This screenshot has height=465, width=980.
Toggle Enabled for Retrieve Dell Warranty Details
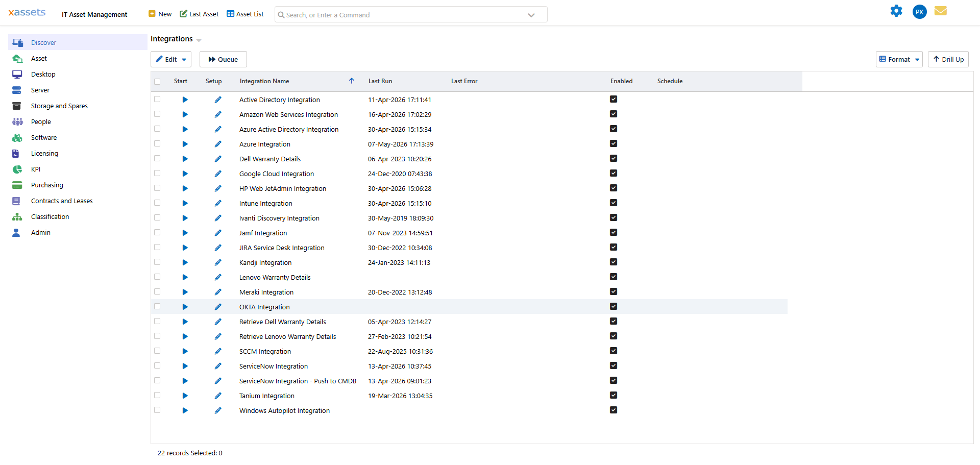point(614,321)
